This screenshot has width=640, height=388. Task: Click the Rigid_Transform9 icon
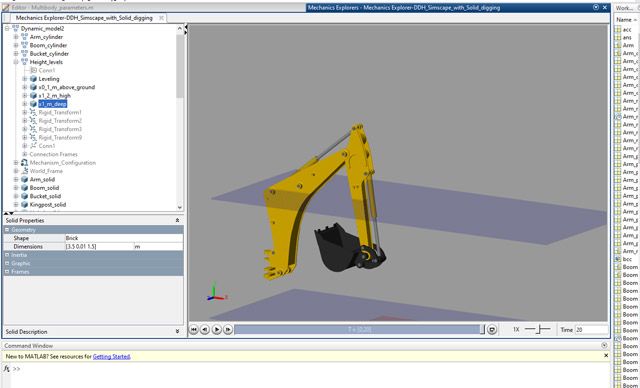click(x=33, y=137)
